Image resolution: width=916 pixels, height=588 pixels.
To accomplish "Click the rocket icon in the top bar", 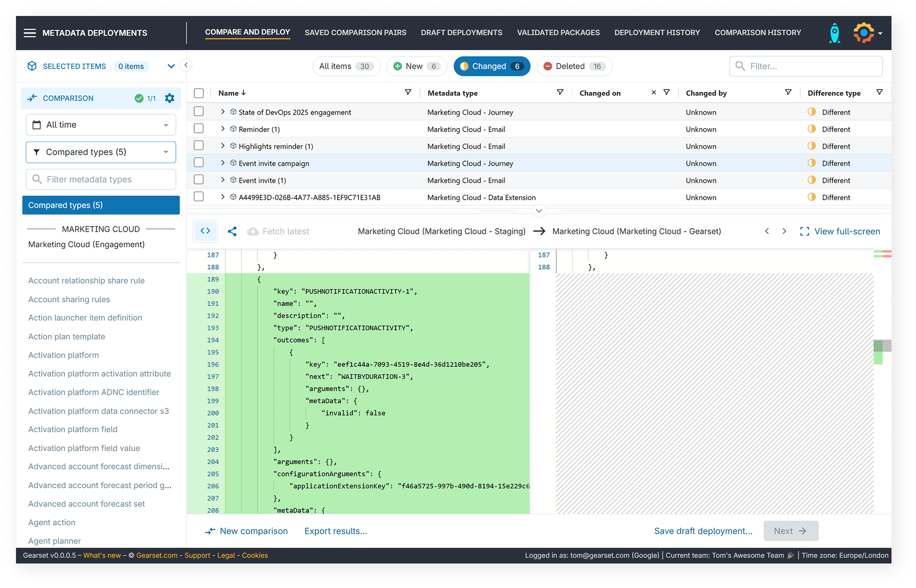I will pyautogui.click(x=834, y=32).
